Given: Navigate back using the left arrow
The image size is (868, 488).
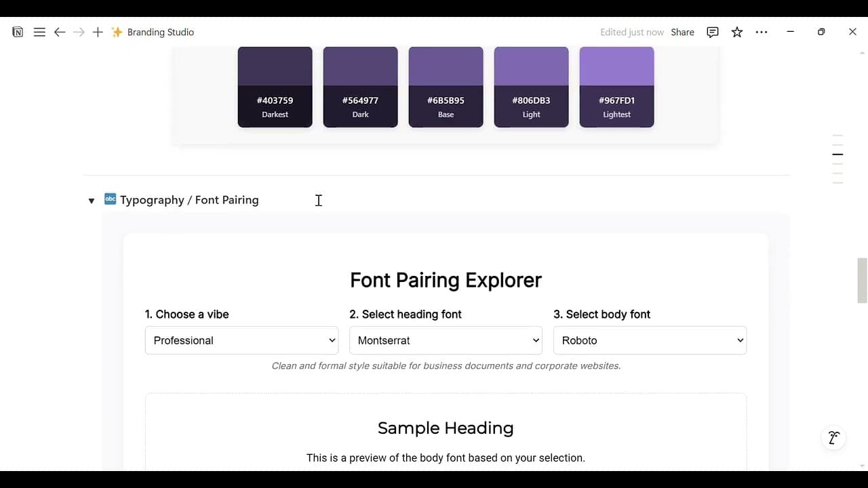Looking at the screenshot, I should click(60, 32).
